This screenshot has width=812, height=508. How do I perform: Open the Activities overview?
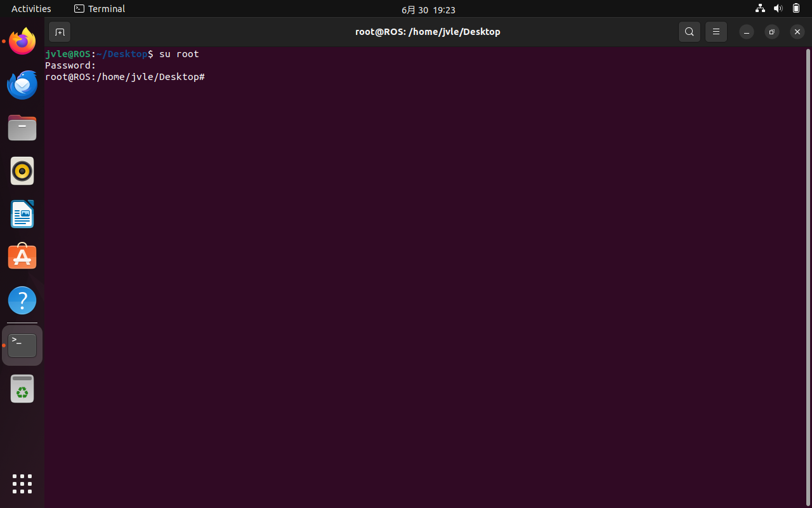point(31,9)
